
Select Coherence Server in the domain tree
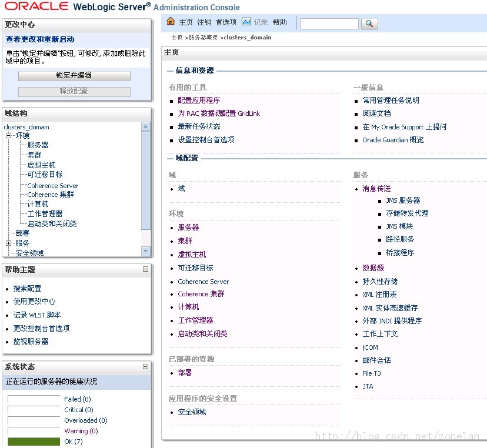click(x=52, y=185)
